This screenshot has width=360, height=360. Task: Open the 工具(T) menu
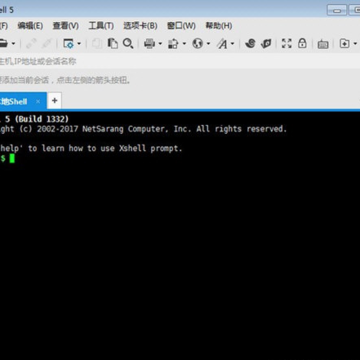tap(101, 26)
